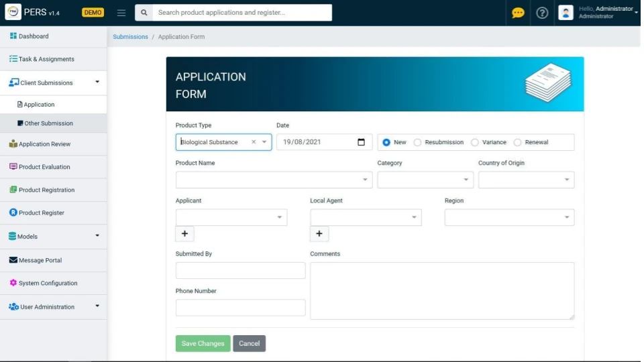Select the Renewal radio option
The image size is (644, 362).
pos(517,142)
